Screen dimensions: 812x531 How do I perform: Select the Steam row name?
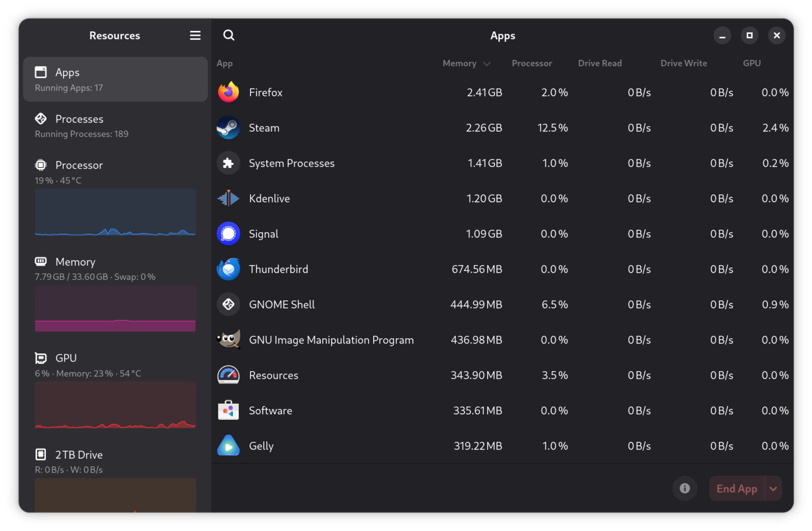click(x=264, y=128)
